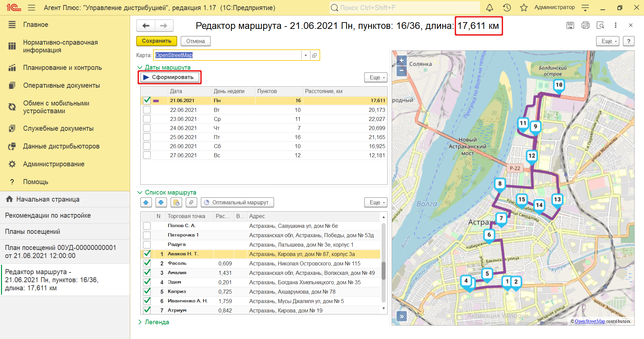
Task: Click the print icon in form header
Action: [x=586, y=25]
